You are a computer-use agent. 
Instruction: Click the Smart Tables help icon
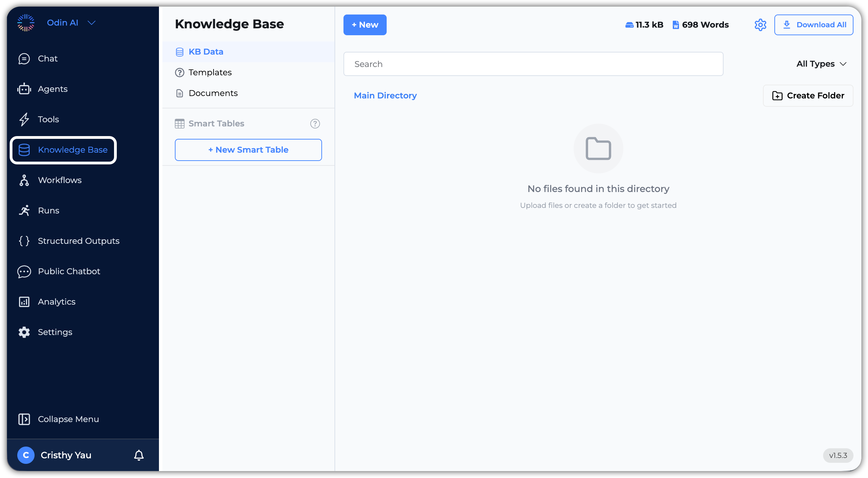coord(315,124)
